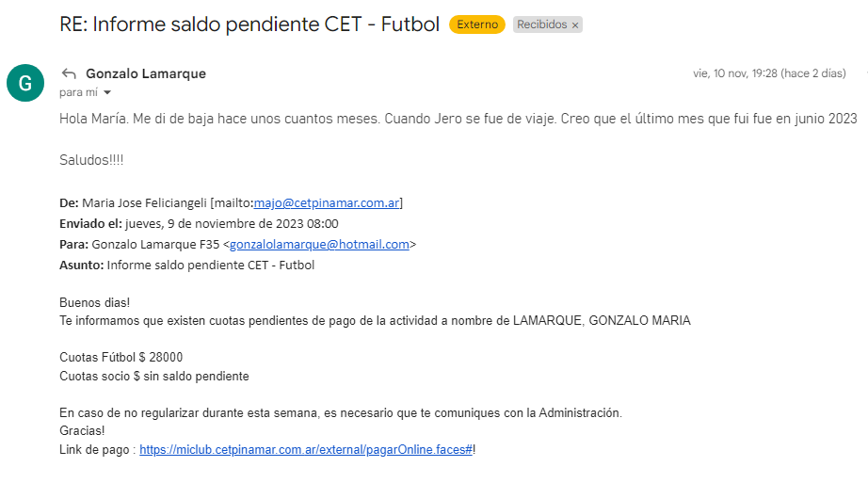Click the "Saludos!!!!" line in the reply
This screenshot has height=483, width=868.
click(91, 160)
